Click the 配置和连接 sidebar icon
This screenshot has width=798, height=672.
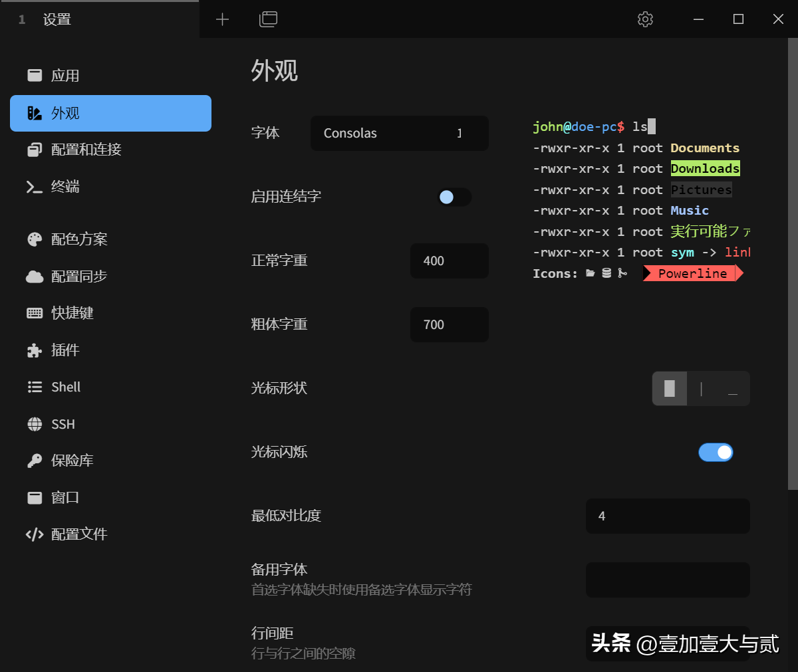pos(35,150)
